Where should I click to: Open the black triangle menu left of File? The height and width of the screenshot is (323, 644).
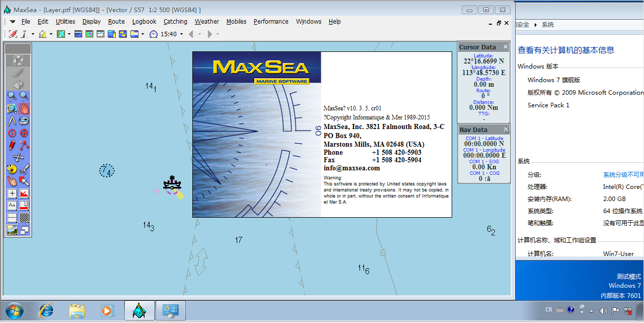[13, 22]
